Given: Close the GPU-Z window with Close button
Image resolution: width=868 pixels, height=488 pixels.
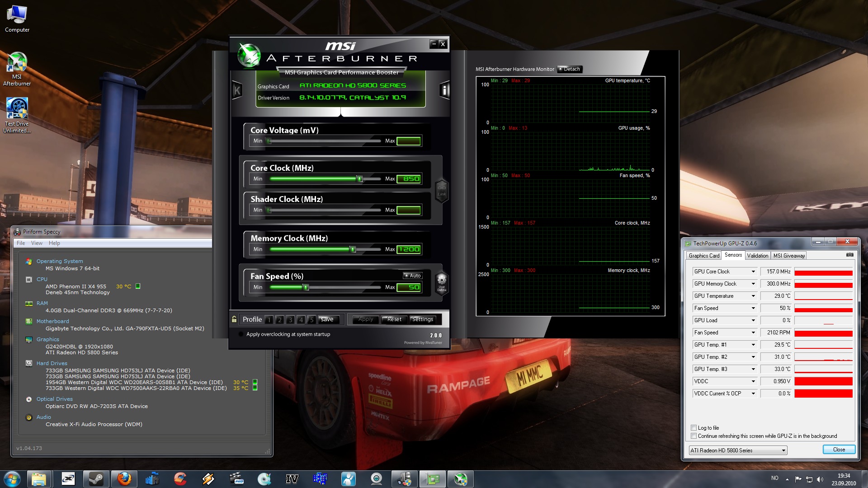Looking at the screenshot, I should 839,450.
